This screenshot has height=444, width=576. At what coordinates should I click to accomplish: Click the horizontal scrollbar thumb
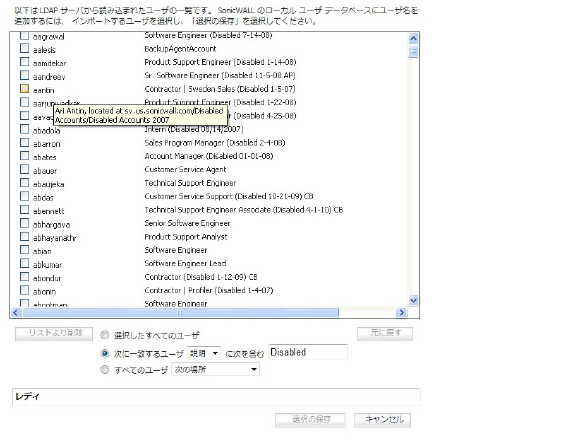point(180,313)
